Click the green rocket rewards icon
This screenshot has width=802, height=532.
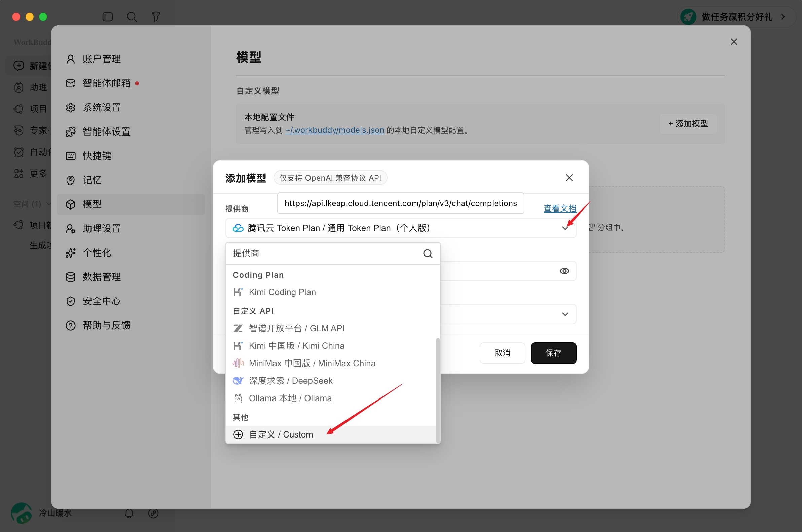point(688,16)
